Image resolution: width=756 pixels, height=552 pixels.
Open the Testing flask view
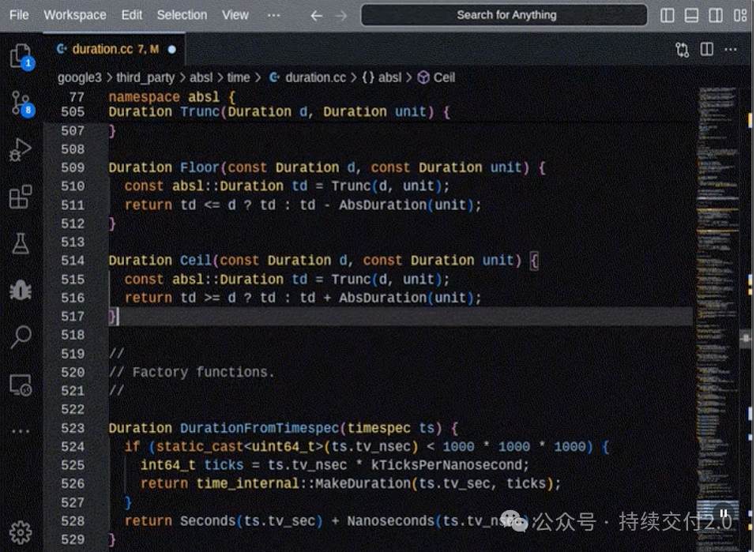(21, 243)
